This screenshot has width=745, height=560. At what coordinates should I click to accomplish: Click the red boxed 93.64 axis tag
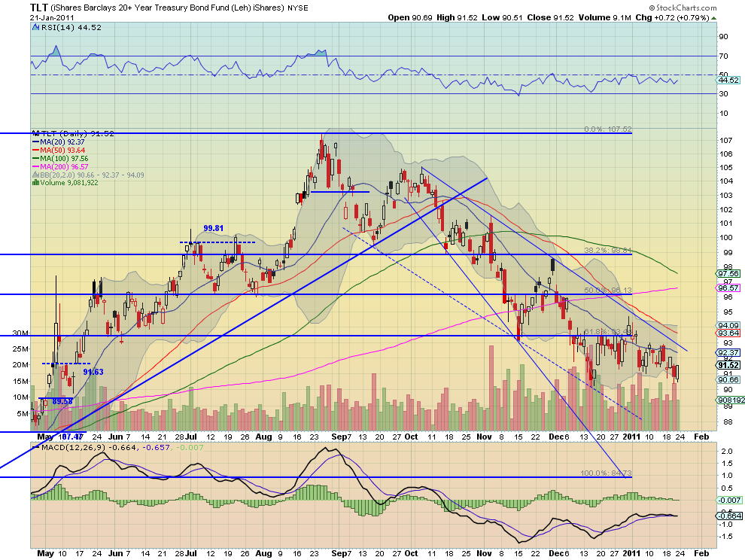click(x=729, y=333)
